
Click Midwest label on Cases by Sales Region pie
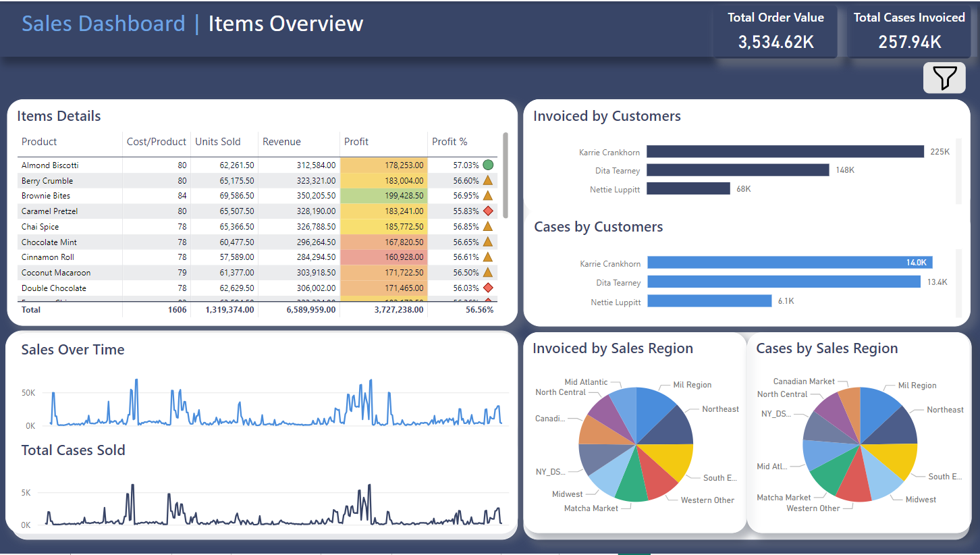921,500
